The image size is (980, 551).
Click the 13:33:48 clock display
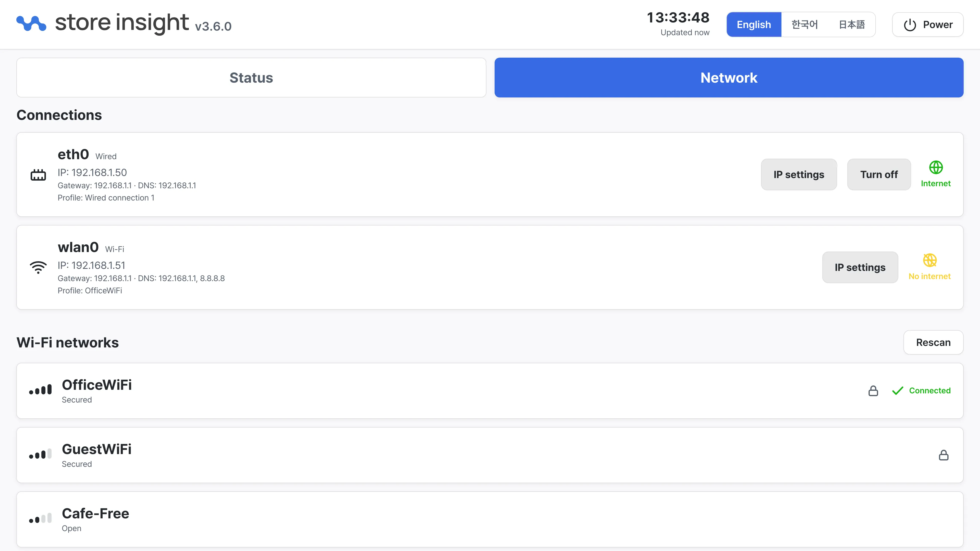point(678,18)
